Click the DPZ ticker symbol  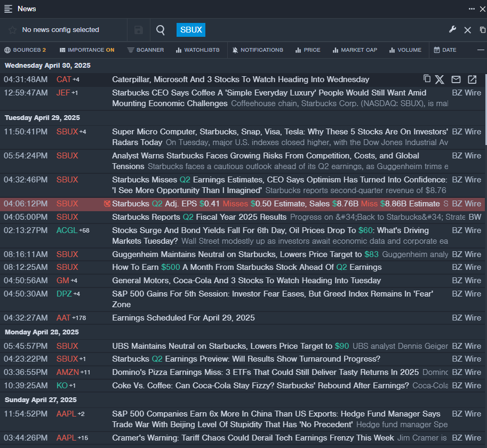click(x=64, y=294)
